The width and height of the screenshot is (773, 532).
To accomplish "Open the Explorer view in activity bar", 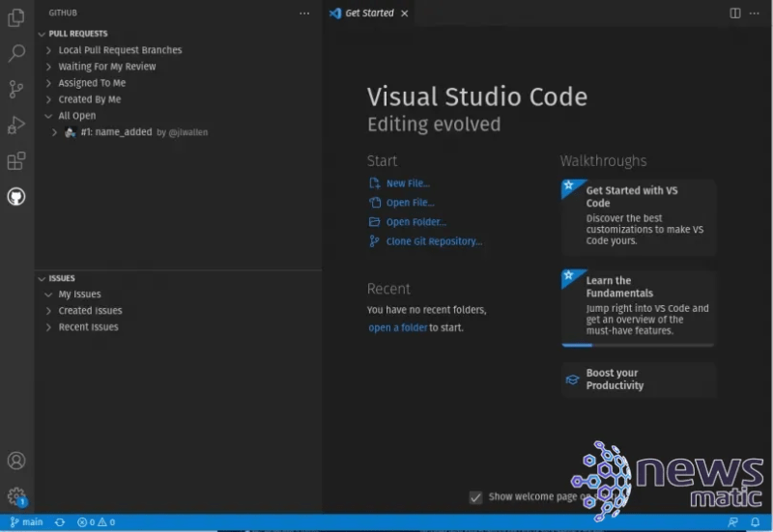I will click(16, 17).
